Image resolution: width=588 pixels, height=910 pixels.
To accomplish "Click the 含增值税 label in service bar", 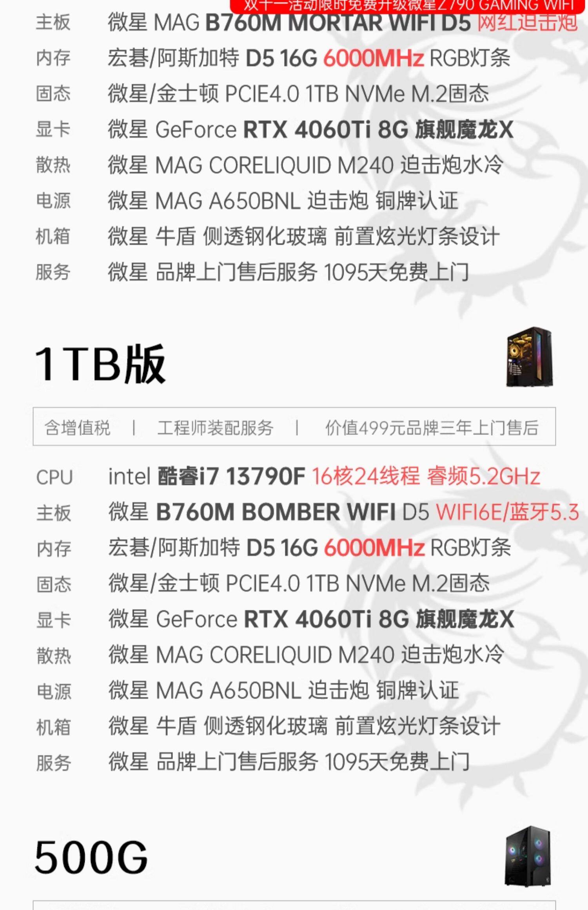I will [77, 427].
